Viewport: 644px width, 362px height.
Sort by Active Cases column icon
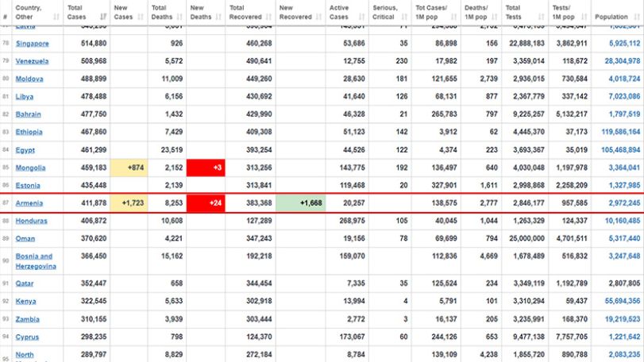pyautogui.click(x=362, y=17)
